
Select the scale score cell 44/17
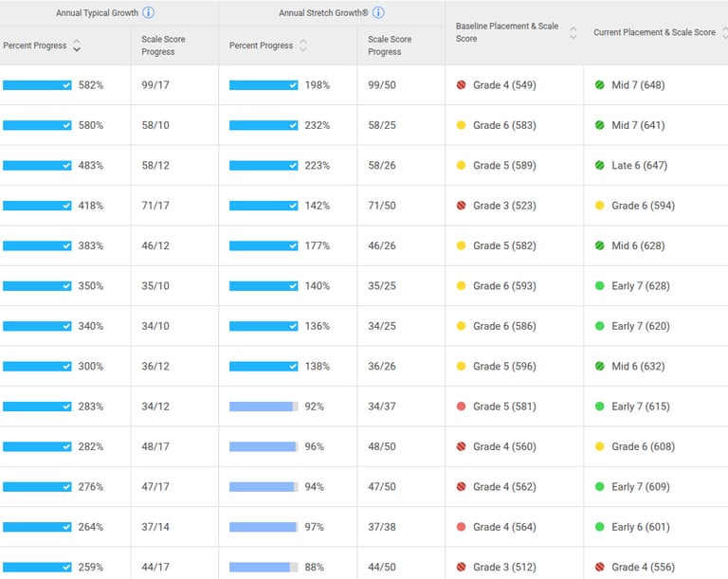coord(155,567)
